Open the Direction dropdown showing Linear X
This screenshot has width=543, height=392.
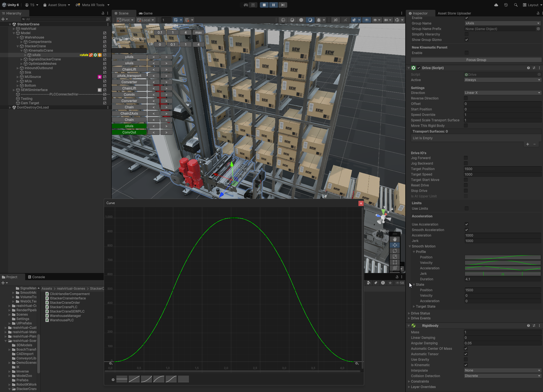click(502, 93)
